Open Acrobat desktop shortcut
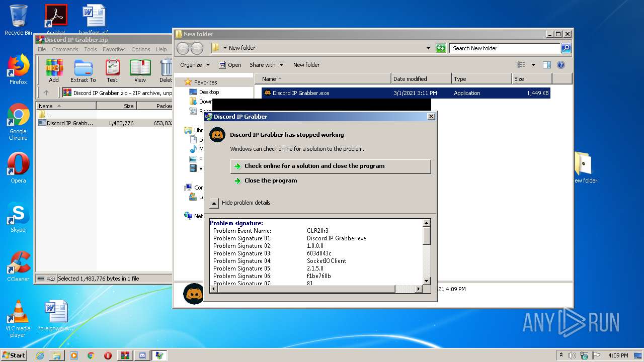 point(56,20)
